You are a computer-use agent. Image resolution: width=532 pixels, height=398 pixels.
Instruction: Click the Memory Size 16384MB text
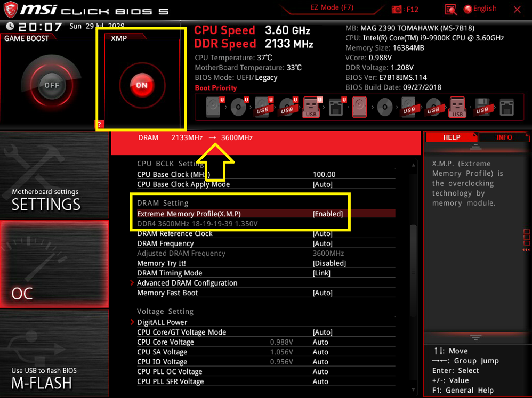(x=385, y=48)
